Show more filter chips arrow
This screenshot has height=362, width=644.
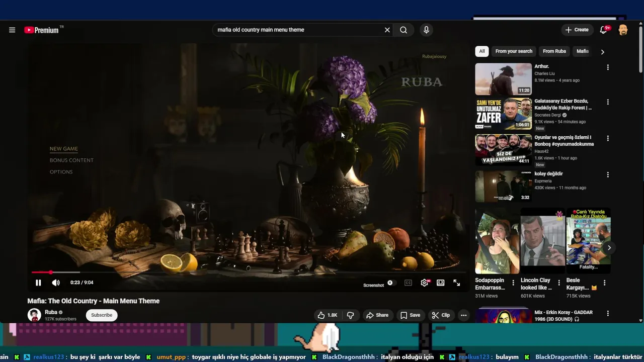point(602,52)
